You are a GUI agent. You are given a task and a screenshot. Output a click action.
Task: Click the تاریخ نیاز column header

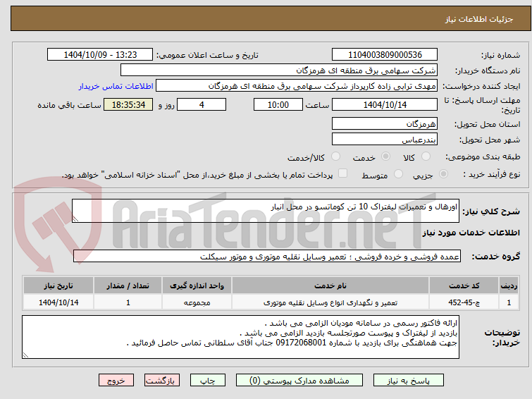point(58,286)
